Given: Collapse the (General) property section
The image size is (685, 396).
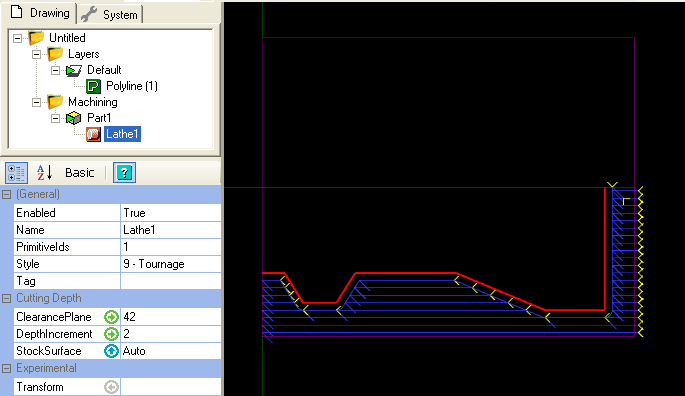Looking at the screenshot, I should coord(6,195).
